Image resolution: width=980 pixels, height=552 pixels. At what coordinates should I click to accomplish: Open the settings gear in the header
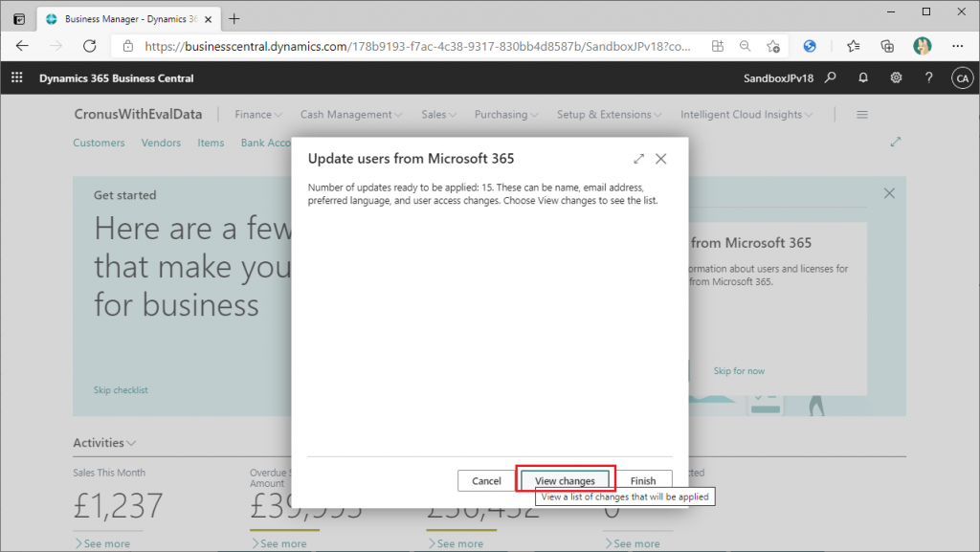[896, 77]
